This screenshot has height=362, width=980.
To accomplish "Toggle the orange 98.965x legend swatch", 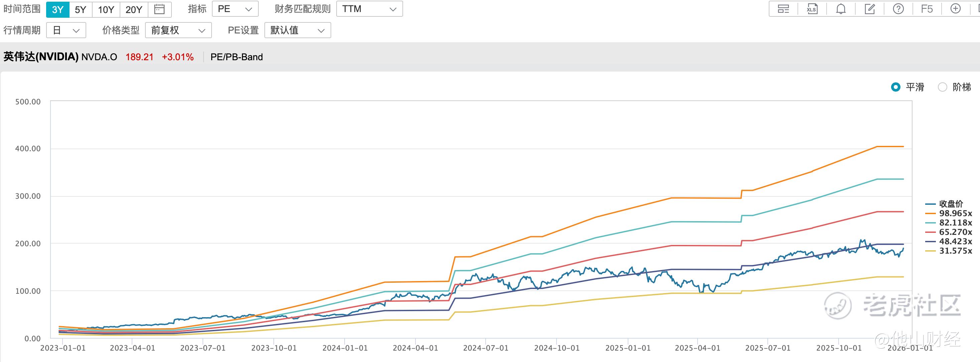I will (x=931, y=213).
